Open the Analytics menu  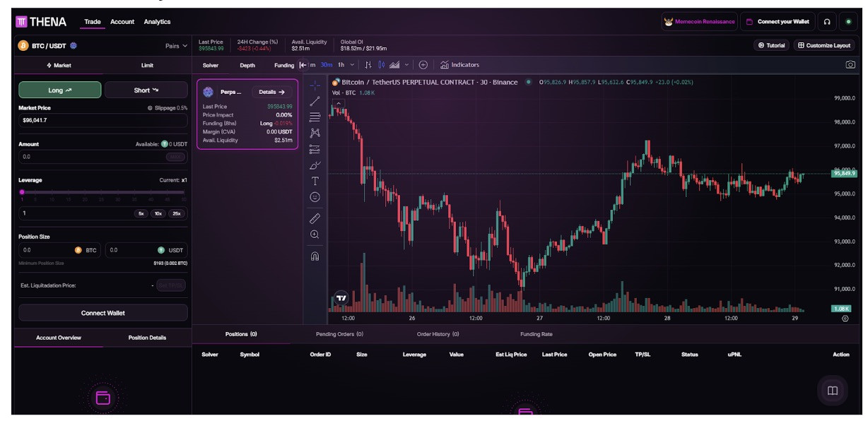coord(157,22)
